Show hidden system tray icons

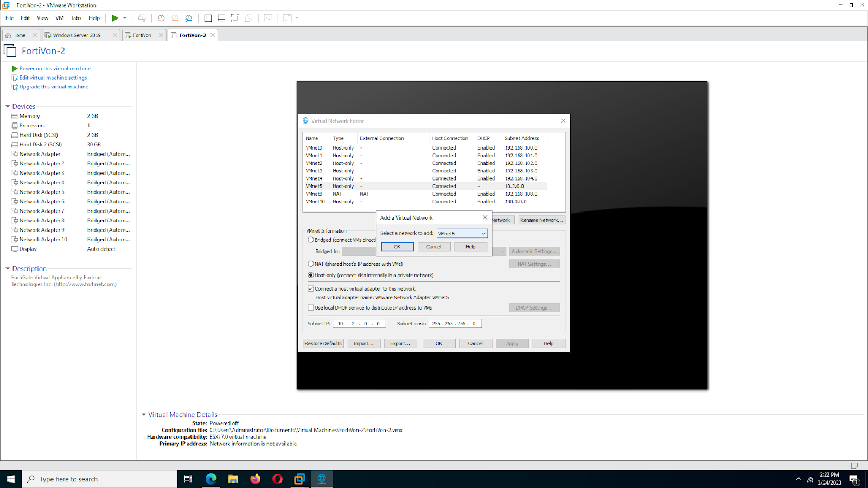[799, 479]
